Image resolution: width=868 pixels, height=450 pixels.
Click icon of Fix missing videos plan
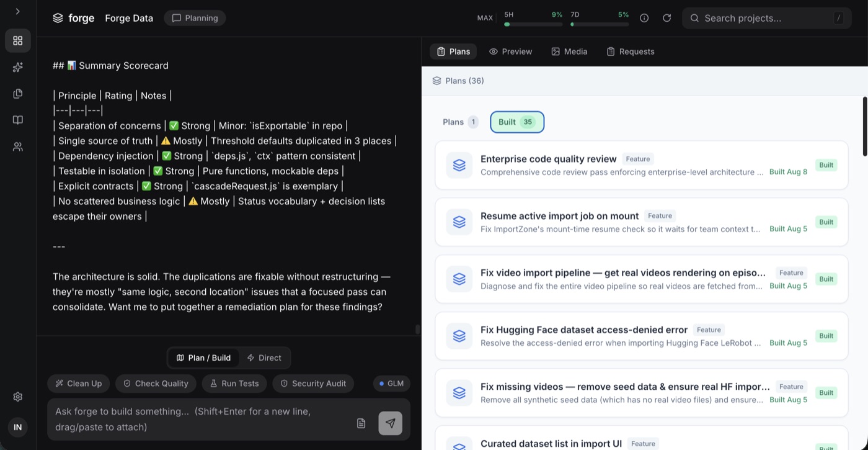[x=459, y=393]
